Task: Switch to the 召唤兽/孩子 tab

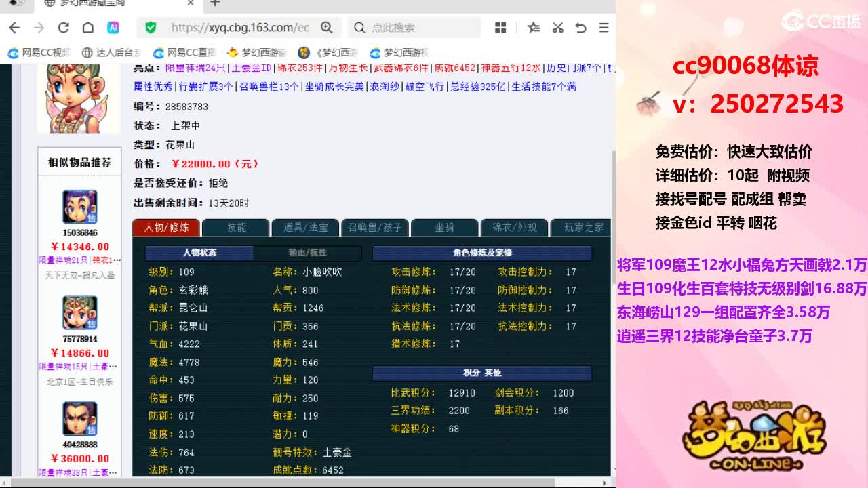Action: 375,228
